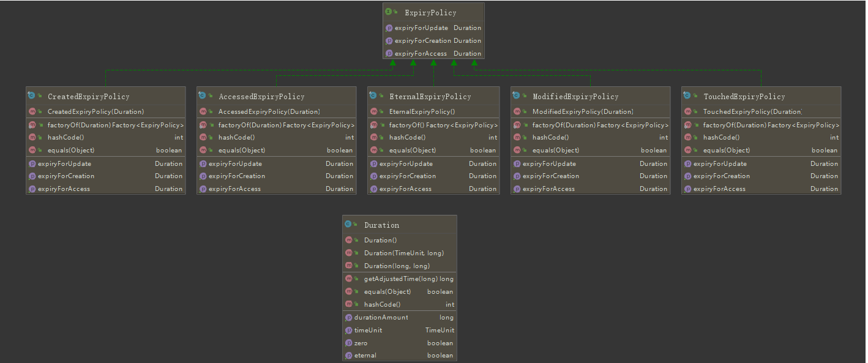Screen dimensions: 868x363
Task: Click the AccessedExpiryPolicy class icon
Action: 203,96
